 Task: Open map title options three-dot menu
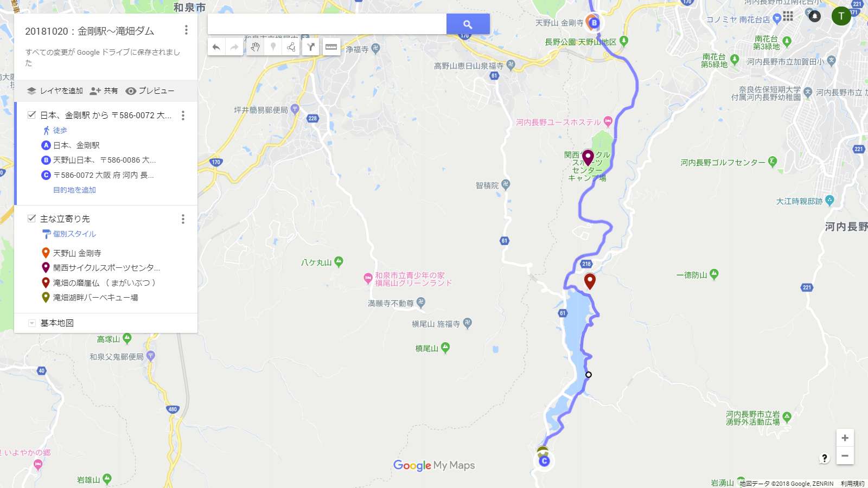click(x=186, y=30)
